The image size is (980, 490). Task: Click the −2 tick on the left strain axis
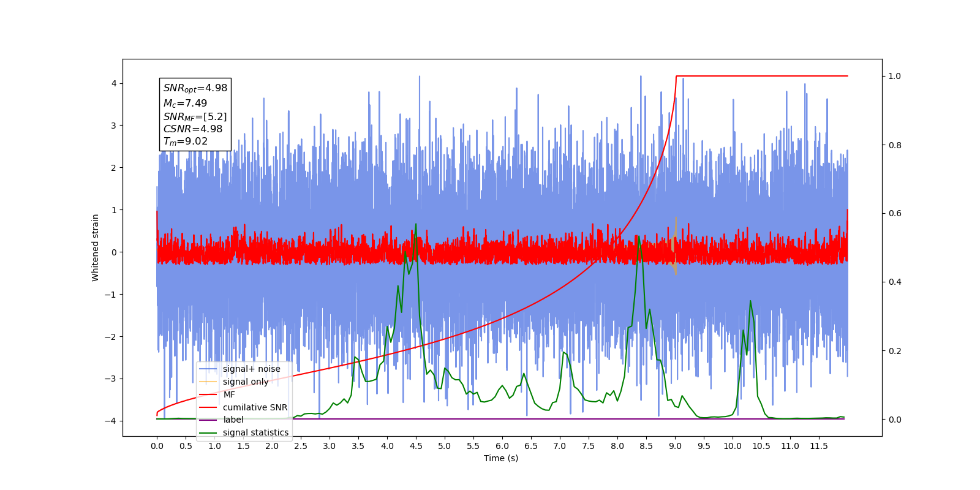click(111, 336)
